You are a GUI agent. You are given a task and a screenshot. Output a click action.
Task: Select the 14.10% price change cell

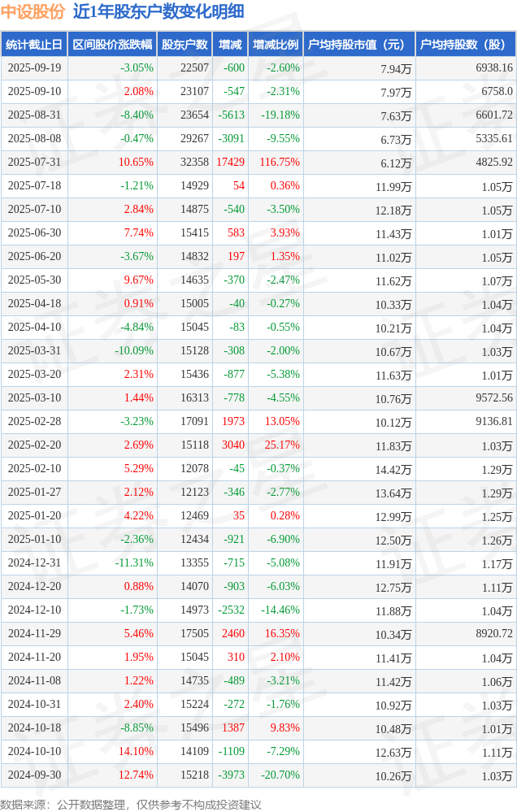click(136, 752)
